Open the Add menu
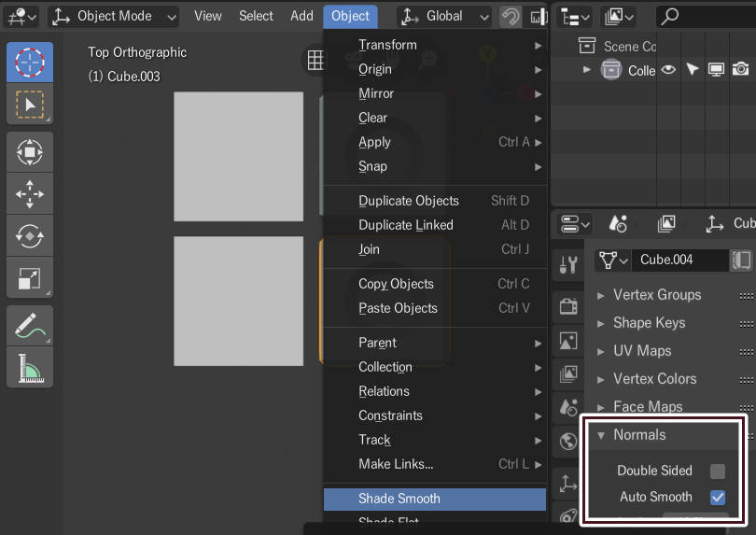This screenshot has height=535, width=756. (x=301, y=16)
